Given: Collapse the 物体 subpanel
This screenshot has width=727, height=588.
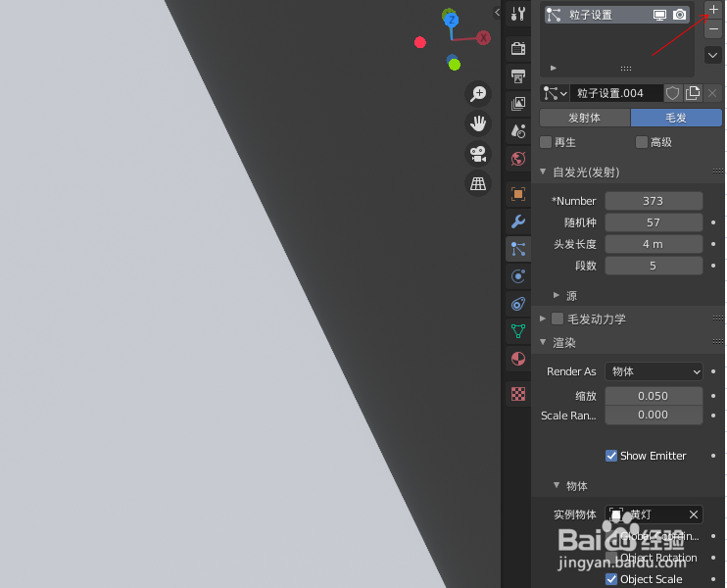Looking at the screenshot, I should [557, 485].
